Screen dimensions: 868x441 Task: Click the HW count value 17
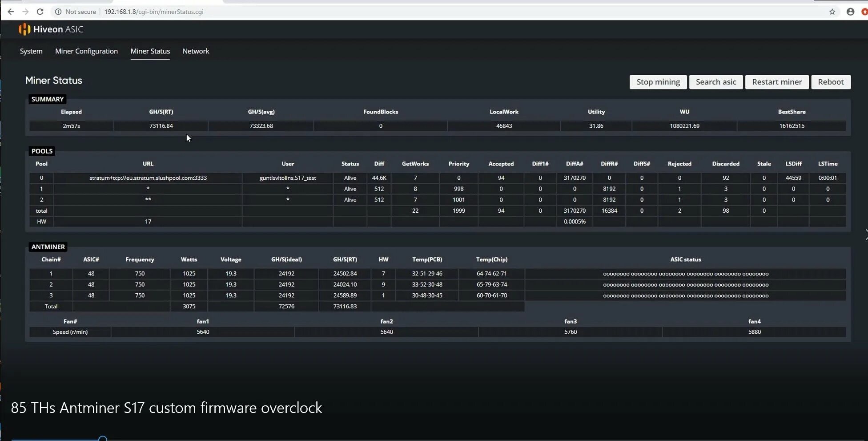pos(148,222)
